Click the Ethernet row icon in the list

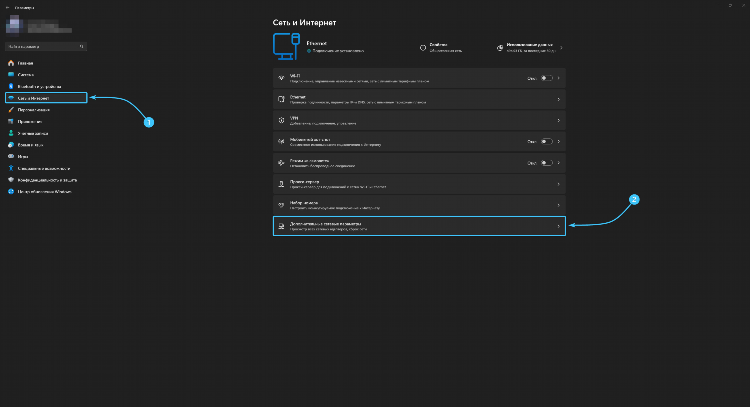point(281,99)
